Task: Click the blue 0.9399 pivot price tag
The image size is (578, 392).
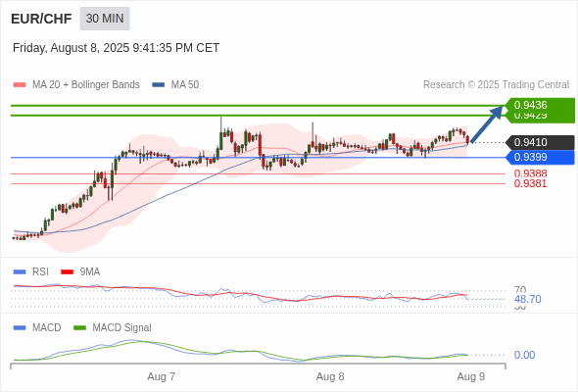Action: [x=540, y=158]
